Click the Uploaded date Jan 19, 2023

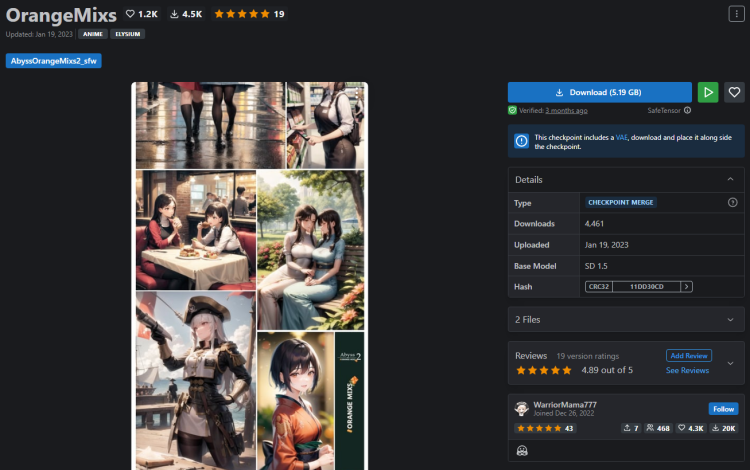pyautogui.click(x=607, y=244)
